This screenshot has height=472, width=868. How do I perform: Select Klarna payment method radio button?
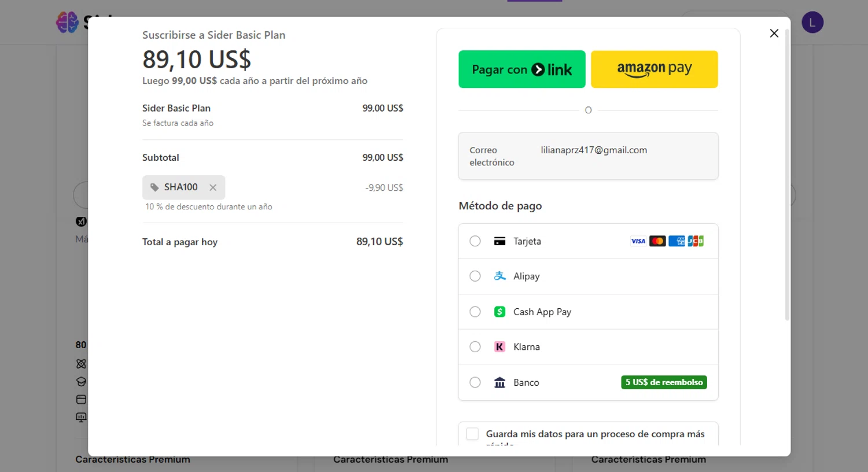pos(475,347)
